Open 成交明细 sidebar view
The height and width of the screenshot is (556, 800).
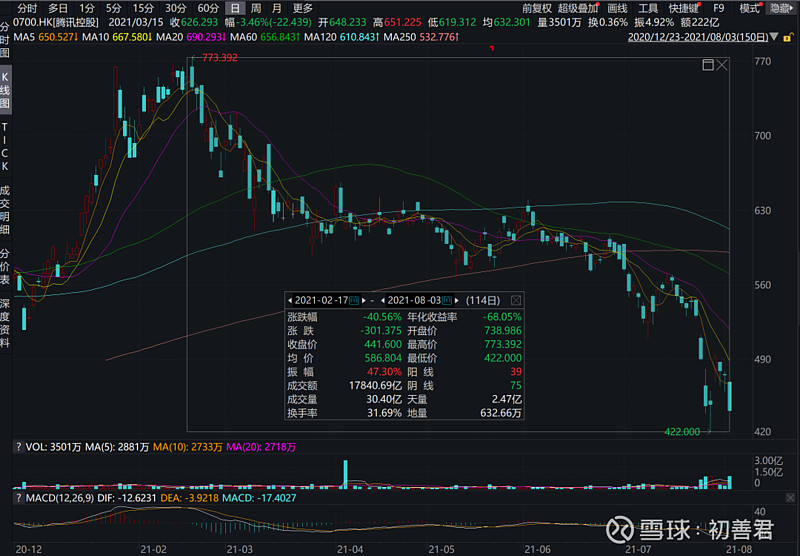click(5, 210)
